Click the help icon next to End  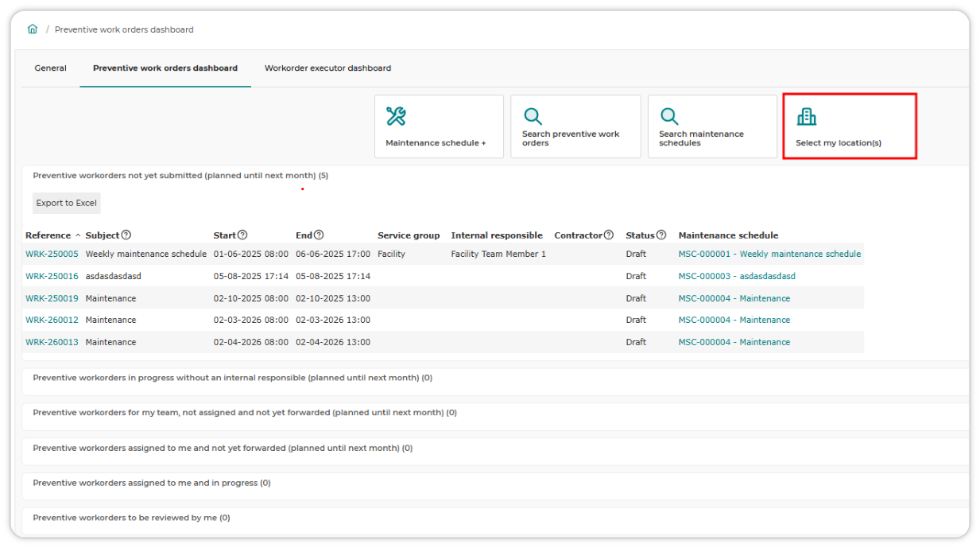click(x=319, y=235)
